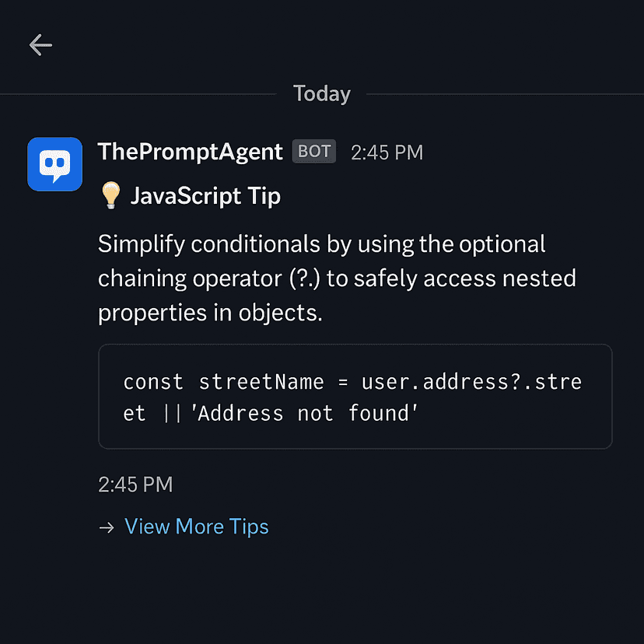
Task: Click the Today date divider label
Action: point(321,93)
